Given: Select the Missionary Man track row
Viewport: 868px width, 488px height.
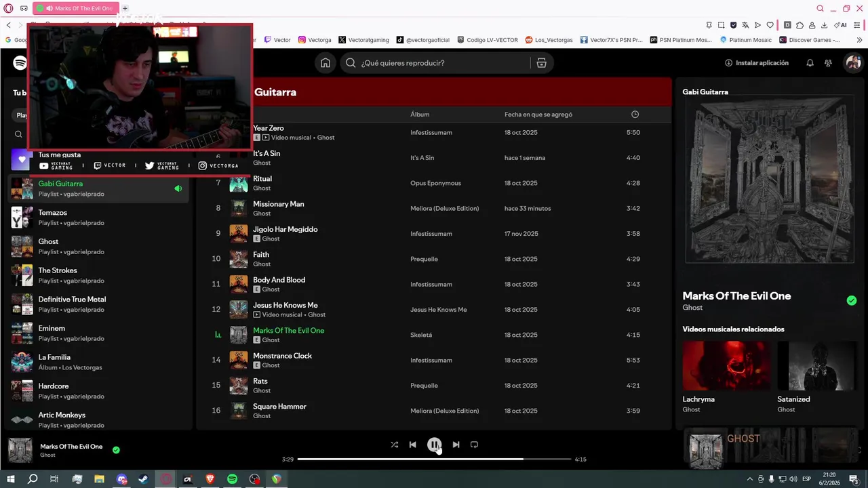Looking at the screenshot, I should tap(434, 208).
